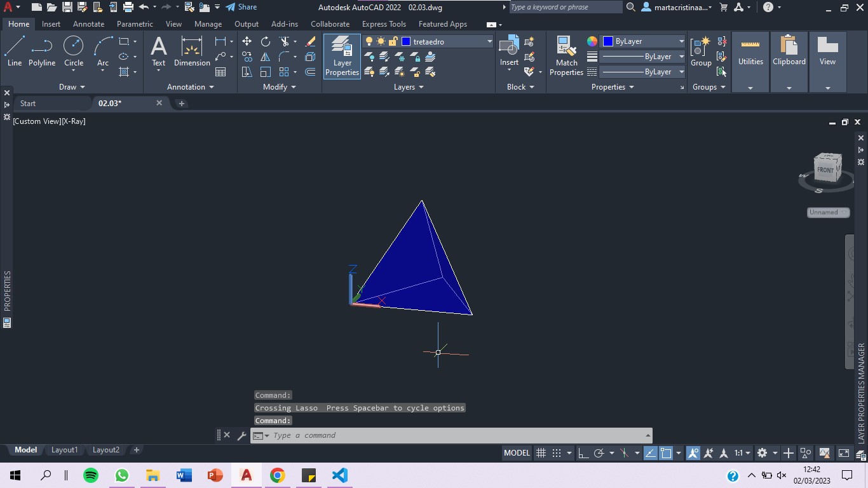Click the Dimension tool
The height and width of the screenshot is (488, 868).
(x=192, y=51)
